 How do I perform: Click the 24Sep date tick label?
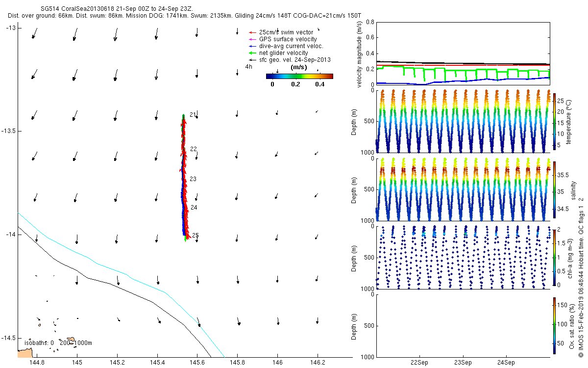506,363
